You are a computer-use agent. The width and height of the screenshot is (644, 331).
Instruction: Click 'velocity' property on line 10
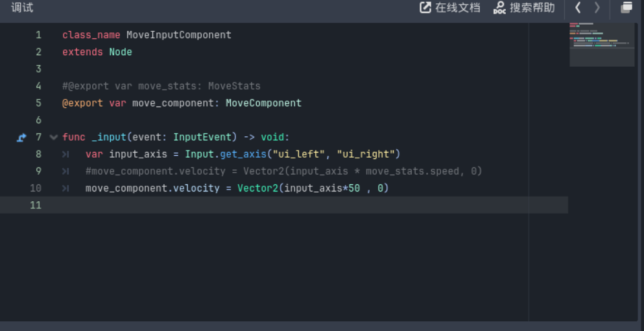click(x=197, y=189)
